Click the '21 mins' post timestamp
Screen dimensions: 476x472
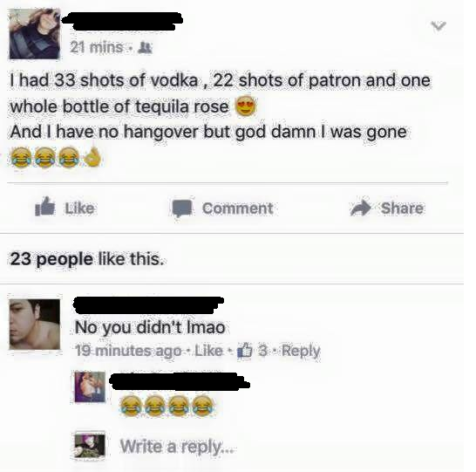tap(96, 47)
